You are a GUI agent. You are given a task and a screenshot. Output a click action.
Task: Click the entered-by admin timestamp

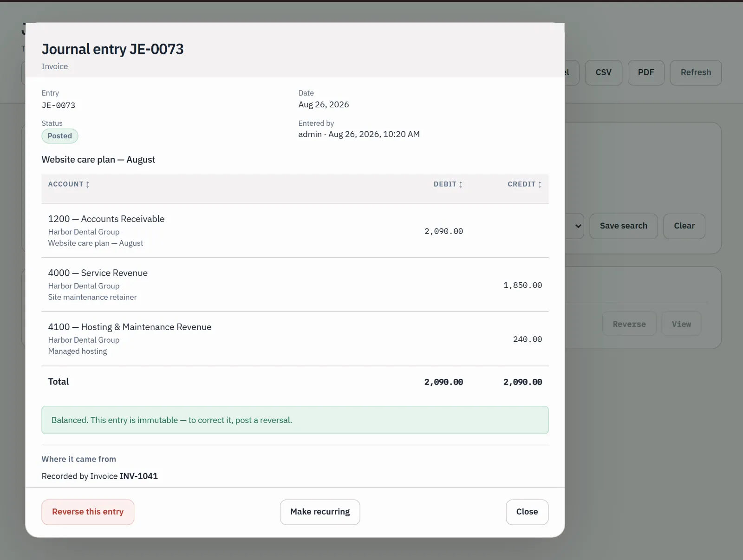pyautogui.click(x=359, y=134)
